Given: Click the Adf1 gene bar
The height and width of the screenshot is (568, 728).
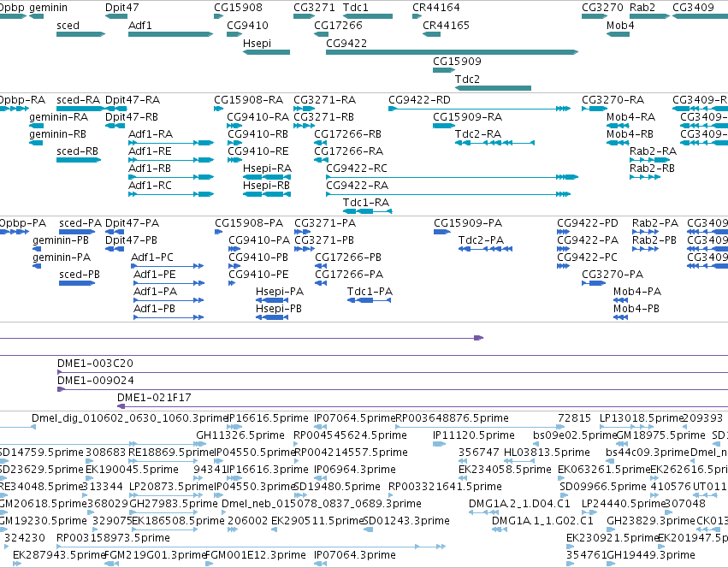Looking at the screenshot, I should pos(170,34).
